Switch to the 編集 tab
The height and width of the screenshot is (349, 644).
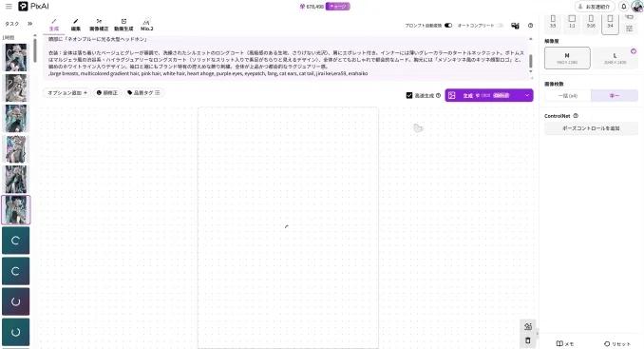[76, 25]
